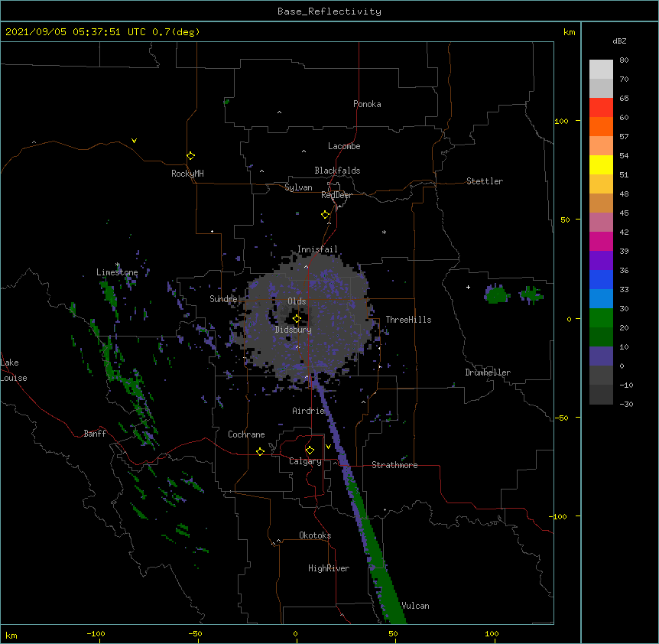
Task: Click the Sundre town label
Action: pos(223,299)
